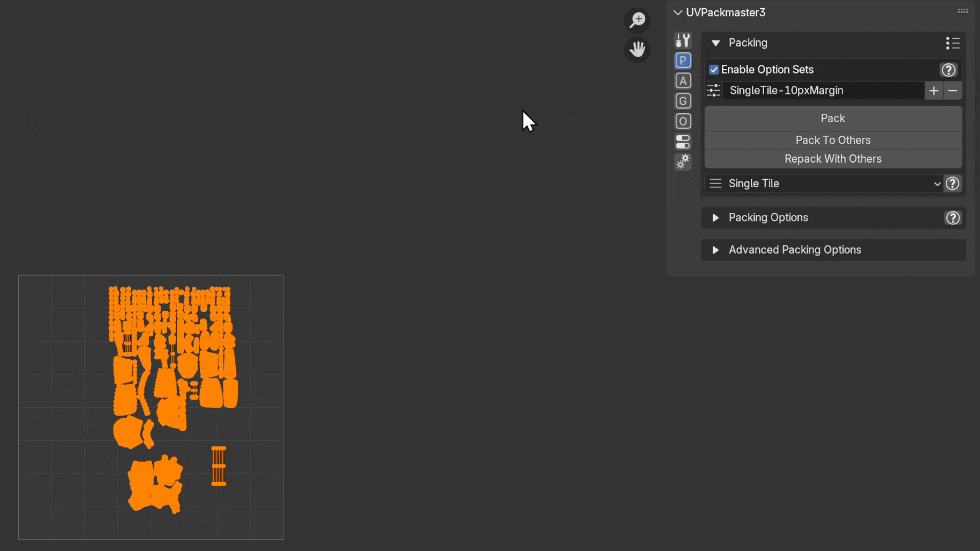Click Repack With Others

832,159
